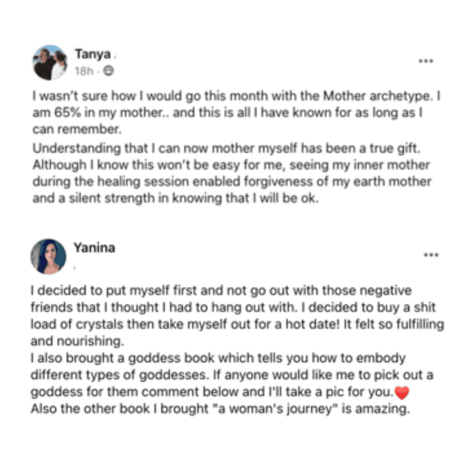
Task: Click the red heart emoji
Action: (402, 393)
